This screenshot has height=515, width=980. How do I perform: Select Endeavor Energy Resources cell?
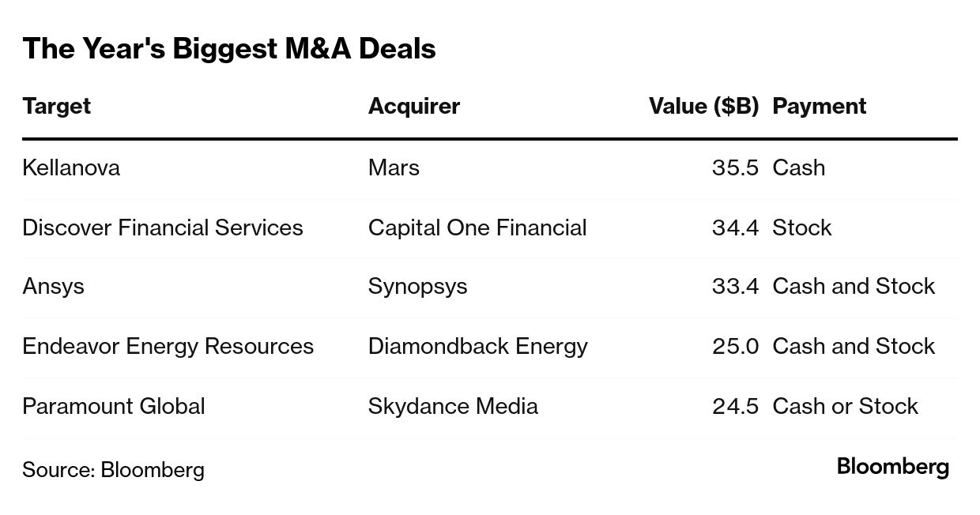point(168,346)
